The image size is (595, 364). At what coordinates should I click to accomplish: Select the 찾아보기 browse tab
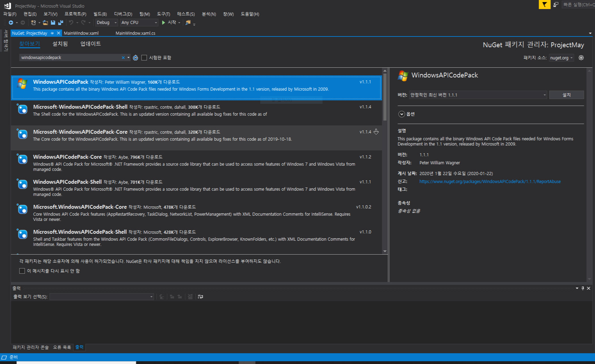(x=30, y=44)
